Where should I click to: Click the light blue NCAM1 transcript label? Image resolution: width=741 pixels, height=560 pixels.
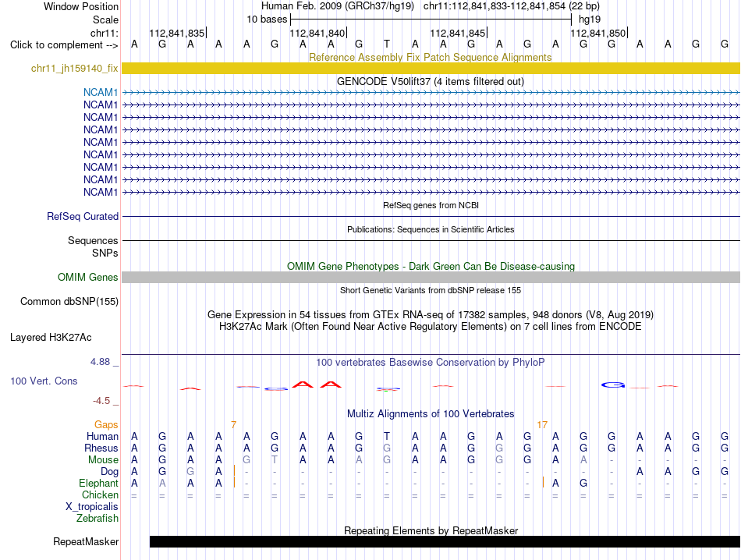tap(100, 92)
